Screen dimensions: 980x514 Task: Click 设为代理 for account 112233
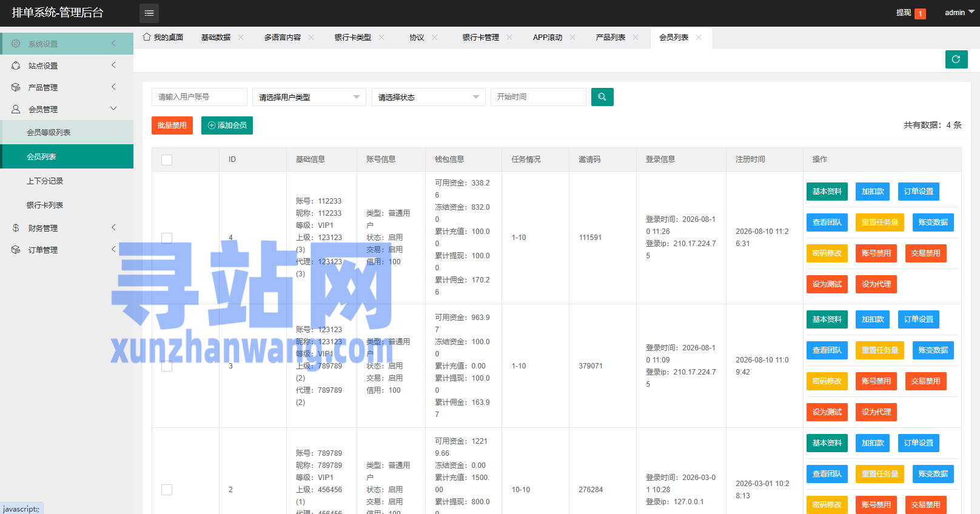(876, 284)
